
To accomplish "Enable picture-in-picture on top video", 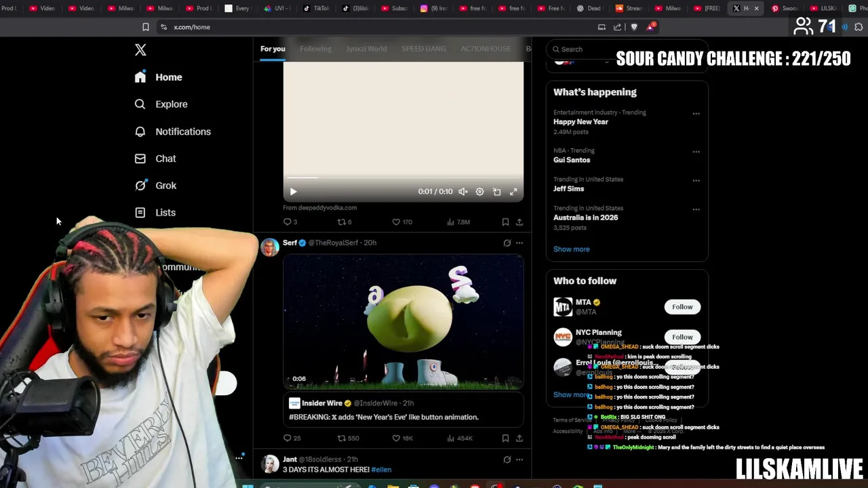I will point(496,192).
